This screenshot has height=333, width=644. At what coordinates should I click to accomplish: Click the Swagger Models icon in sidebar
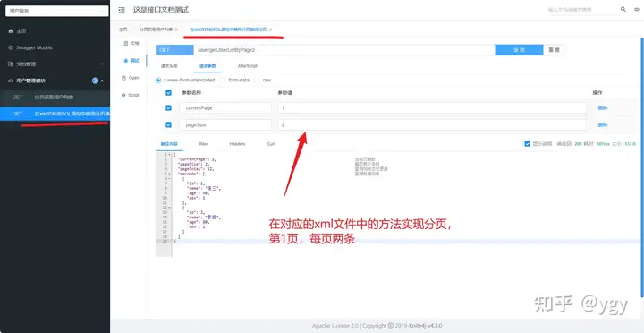tap(11, 47)
